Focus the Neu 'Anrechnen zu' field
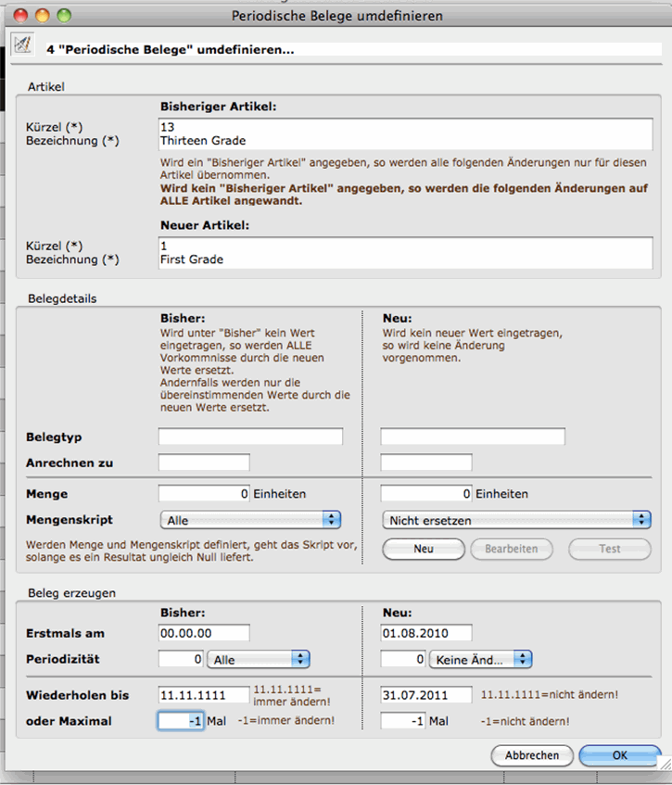 click(x=426, y=462)
